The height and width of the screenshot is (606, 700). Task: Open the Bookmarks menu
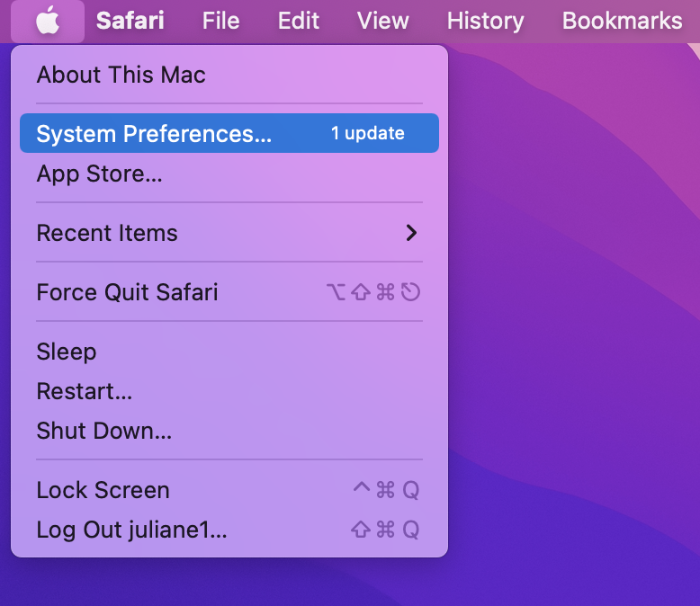622,21
